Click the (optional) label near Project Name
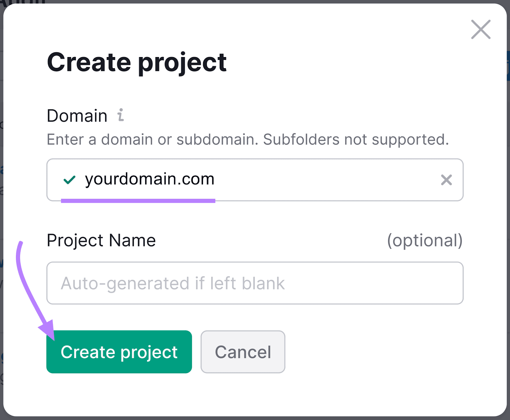 424,240
